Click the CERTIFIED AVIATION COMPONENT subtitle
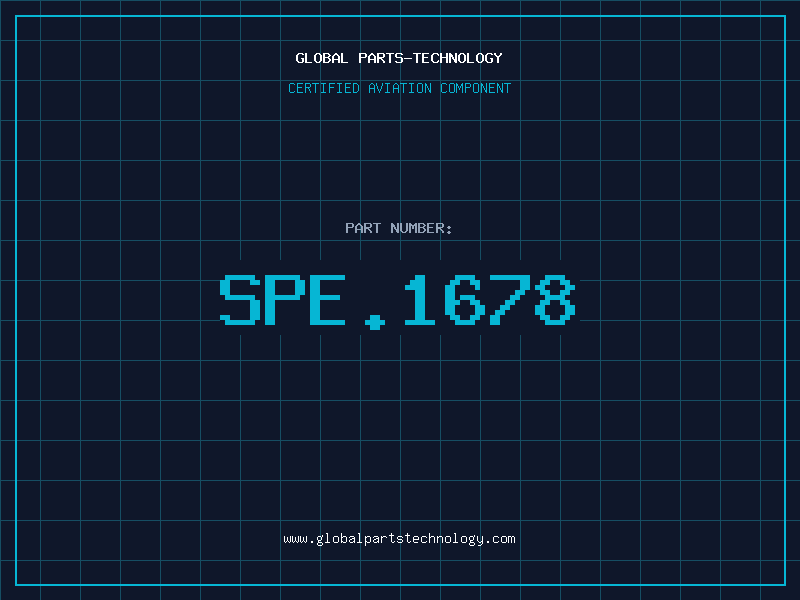 click(x=399, y=88)
